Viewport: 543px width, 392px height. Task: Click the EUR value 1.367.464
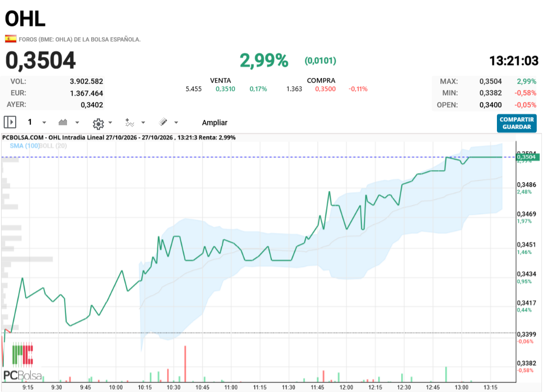pyautogui.click(x=86, y=93)
